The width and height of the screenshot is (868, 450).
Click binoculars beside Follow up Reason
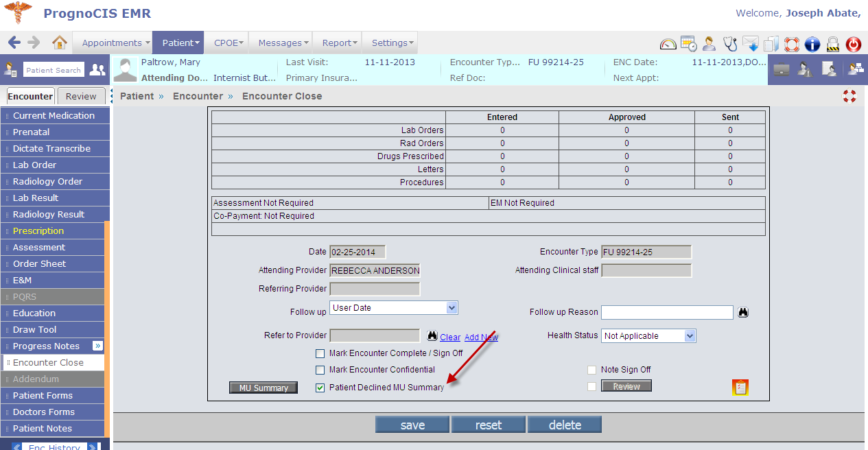(x=743, y=312)
